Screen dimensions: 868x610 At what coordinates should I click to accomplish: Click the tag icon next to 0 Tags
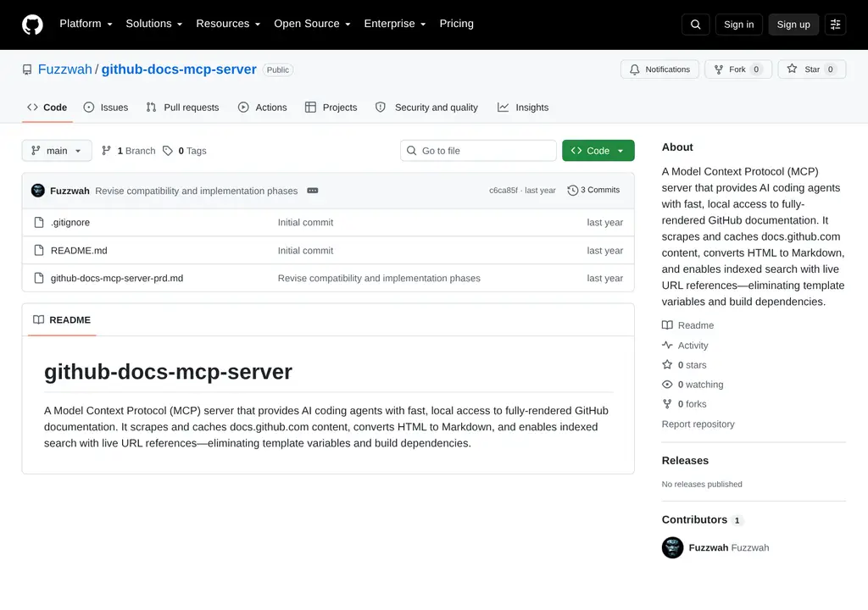click(x=168, y=151)
